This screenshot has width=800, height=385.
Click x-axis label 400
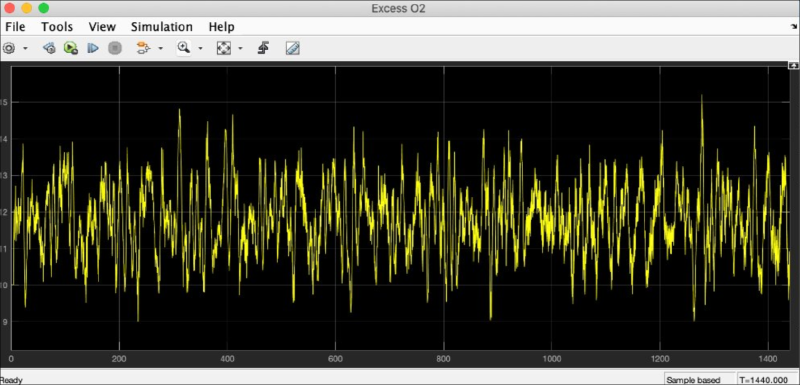point(227,358)
